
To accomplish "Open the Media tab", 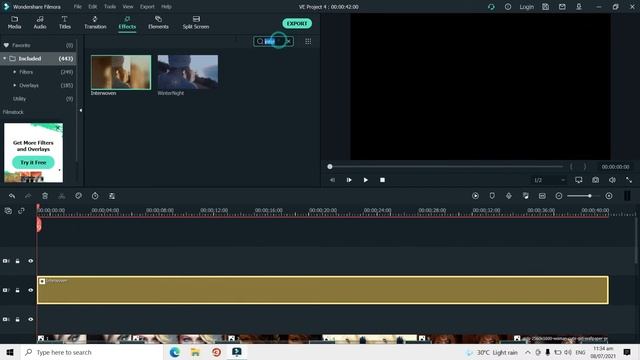I will click(14, 22).
